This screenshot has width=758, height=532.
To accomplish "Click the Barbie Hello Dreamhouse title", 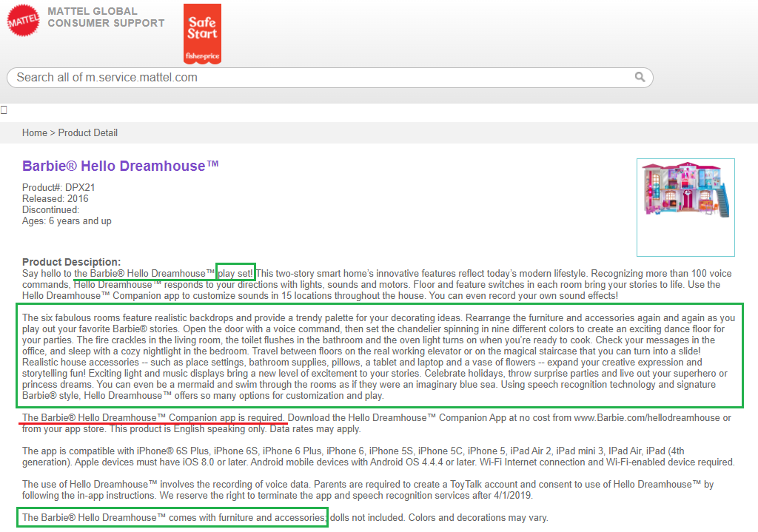I will [x=121, y=166].
